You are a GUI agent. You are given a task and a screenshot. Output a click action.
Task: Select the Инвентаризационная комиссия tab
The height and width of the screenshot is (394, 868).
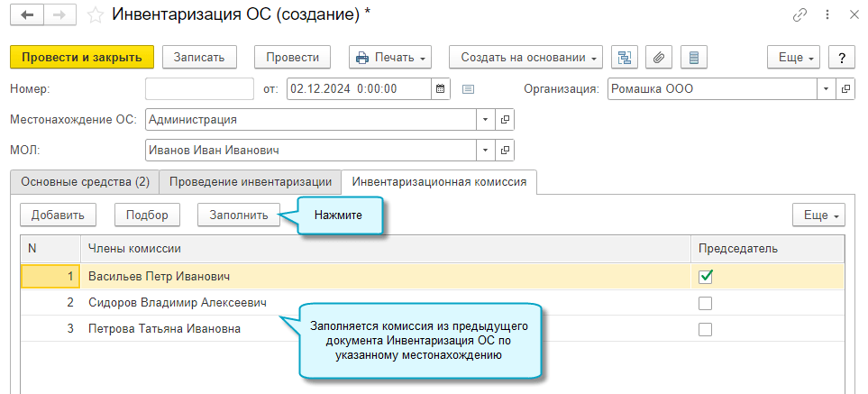pos(440,181)
